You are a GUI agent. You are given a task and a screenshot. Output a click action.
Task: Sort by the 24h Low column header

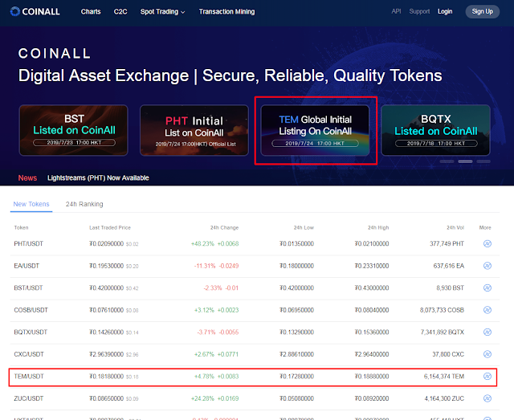tap(304, 227)
